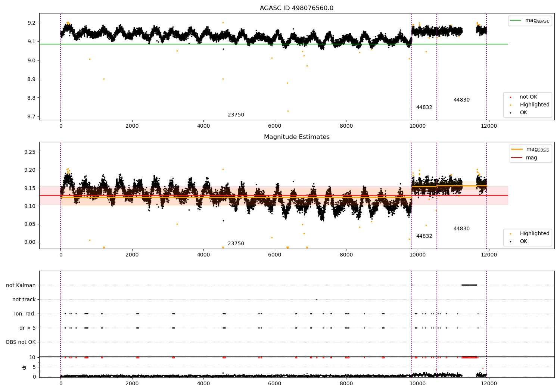Click x-axis tick '4000' under Magnitude Estimates plot

203,255
